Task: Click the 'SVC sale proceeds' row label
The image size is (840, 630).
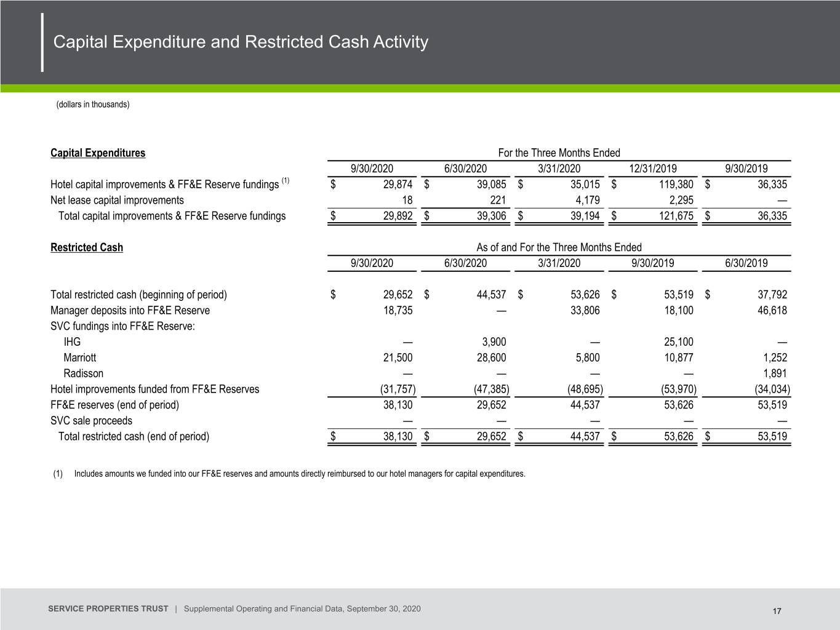Action: (x=91, y=420)
